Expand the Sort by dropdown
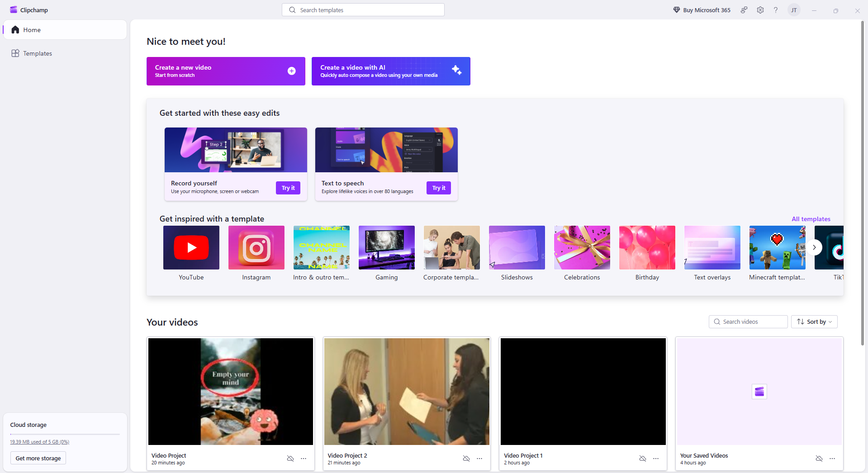The width and height of the screenshot is (868, 473). click(814, 322)
